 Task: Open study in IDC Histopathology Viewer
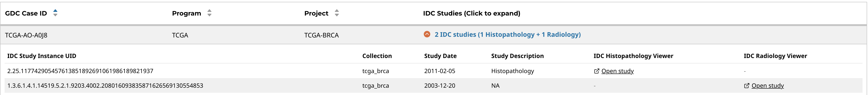617,71
